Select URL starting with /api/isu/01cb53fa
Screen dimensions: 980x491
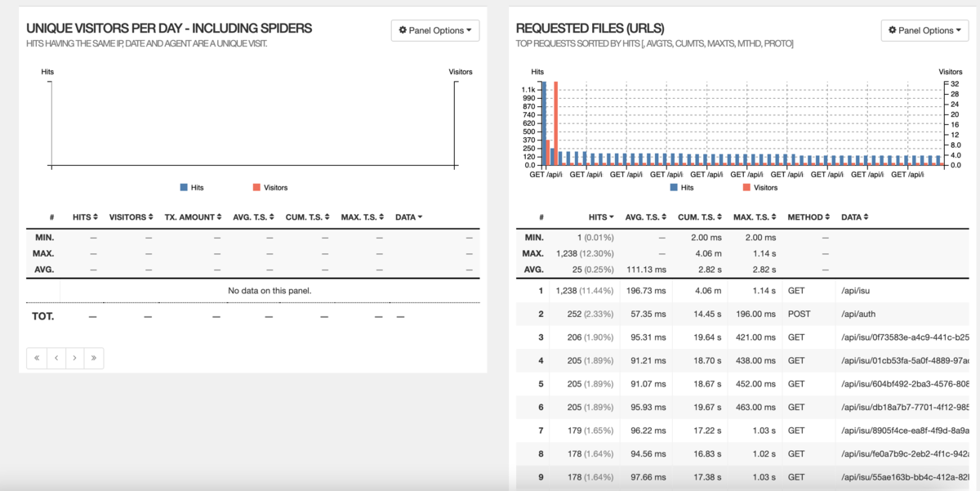pyautogui.click(x=905, y=360)
